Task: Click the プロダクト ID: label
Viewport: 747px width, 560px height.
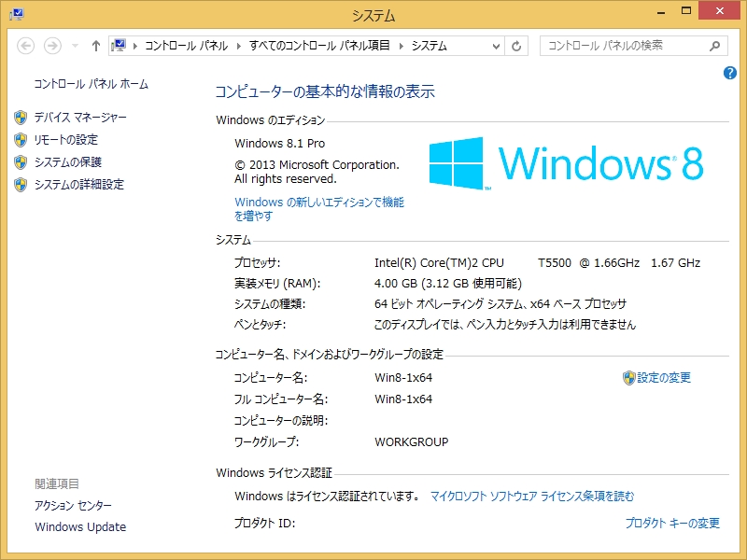Action: coord(265,523)
